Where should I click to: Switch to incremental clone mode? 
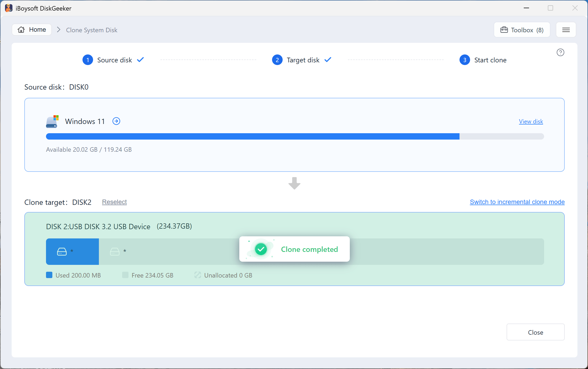[x=517, y=202]
